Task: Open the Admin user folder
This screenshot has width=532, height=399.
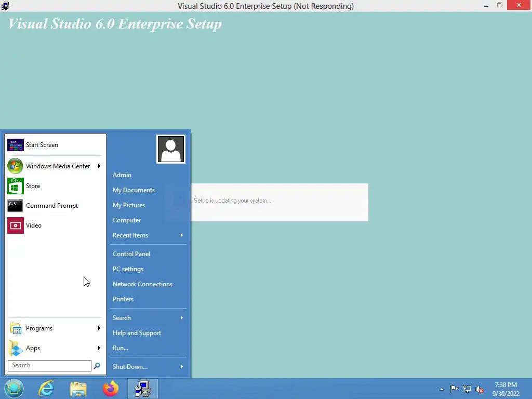Action: (122, 175)
